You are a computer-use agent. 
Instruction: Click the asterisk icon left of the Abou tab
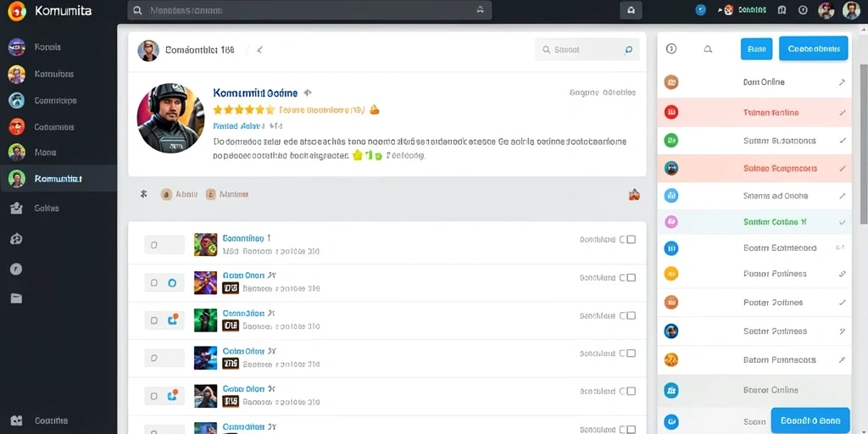pos(143,194)
